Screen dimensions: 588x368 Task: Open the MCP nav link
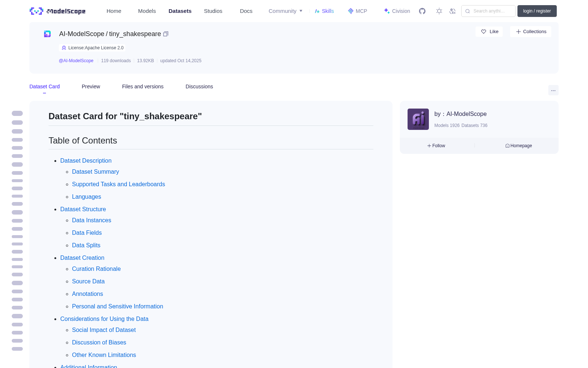(x=358, y=11)
